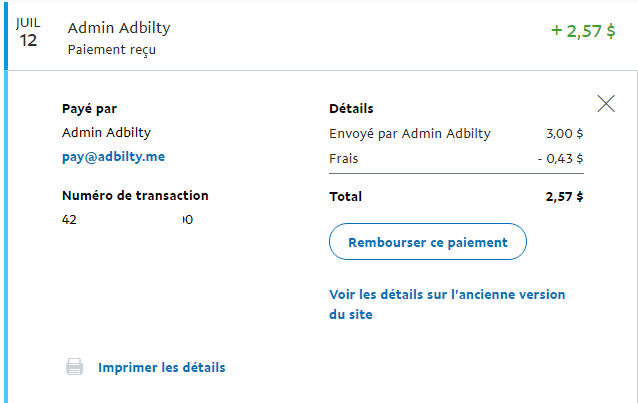Collapse the Admin Adbilty transaction header row
Viewport: 638px width, 403px height.
[321, 36]
